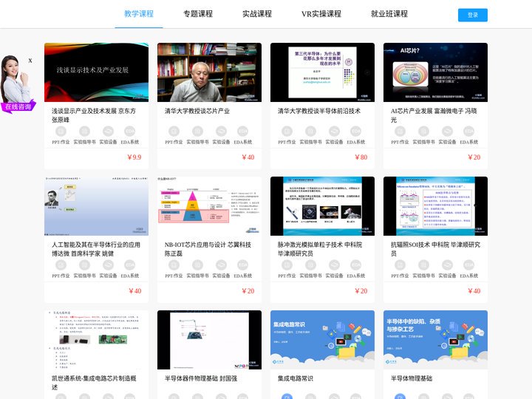Open the 第三代半导体 slide thumbnail
This screenshot has height=399, width=532.
pyautogui.click(x=322, y=72)
